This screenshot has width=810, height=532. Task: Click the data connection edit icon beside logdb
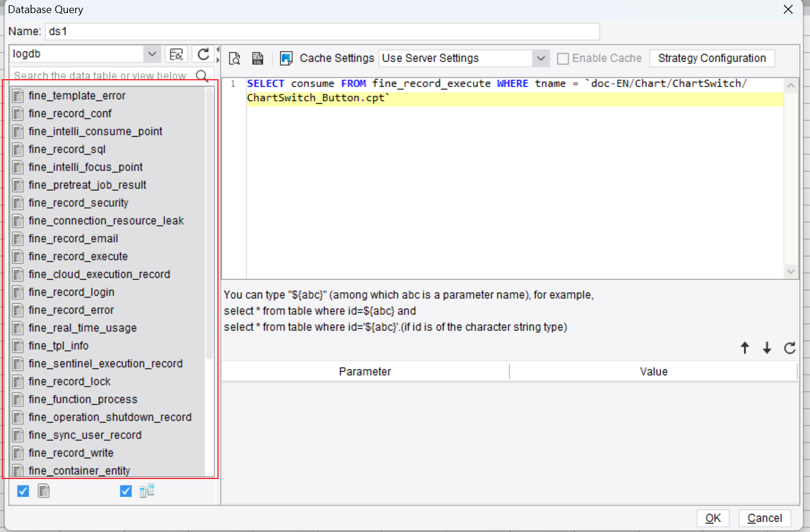pyautogui.click(x=176, y=54)
